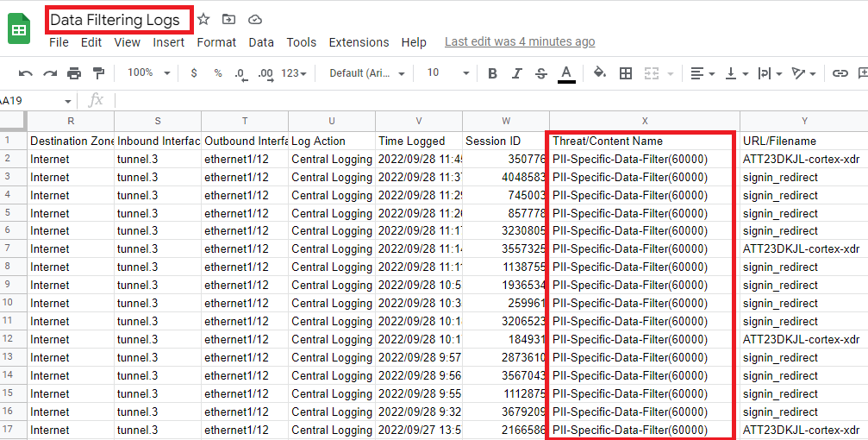This screenshot has width=868, height=440.
Task: Select ATT23DKJL-cortex-xdr cell in row 2
Action: point(804,159)
